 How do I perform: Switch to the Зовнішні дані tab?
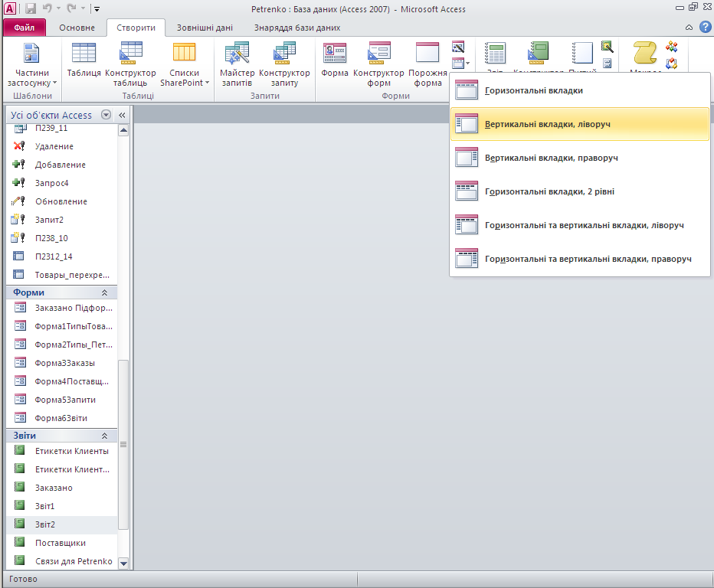pos(205,28)
